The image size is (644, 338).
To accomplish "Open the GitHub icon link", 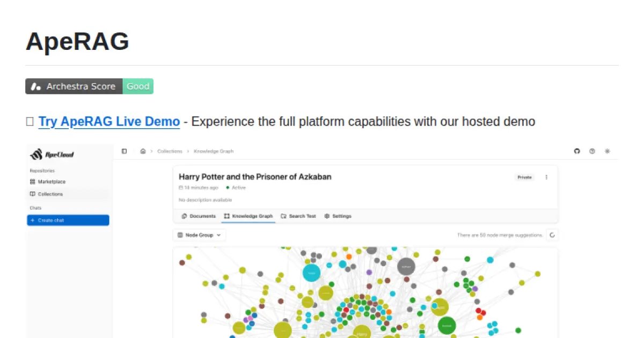I will coord(577,151).
